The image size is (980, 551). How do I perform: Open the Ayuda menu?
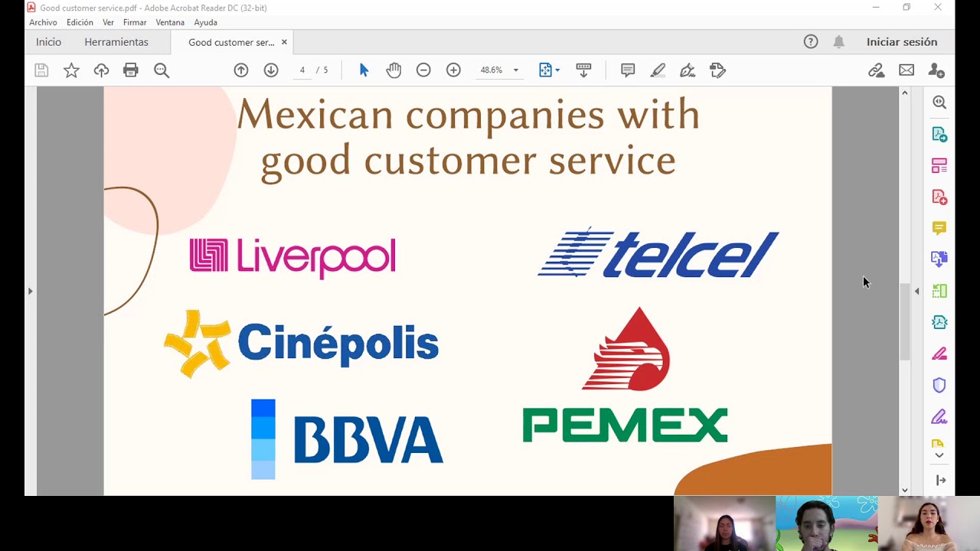tap(205, 23)
